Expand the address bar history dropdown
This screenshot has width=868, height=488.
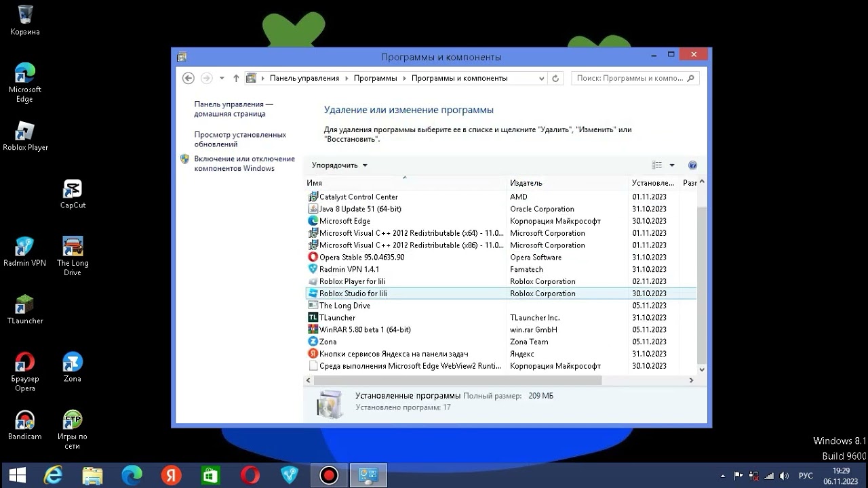point(541,78)
